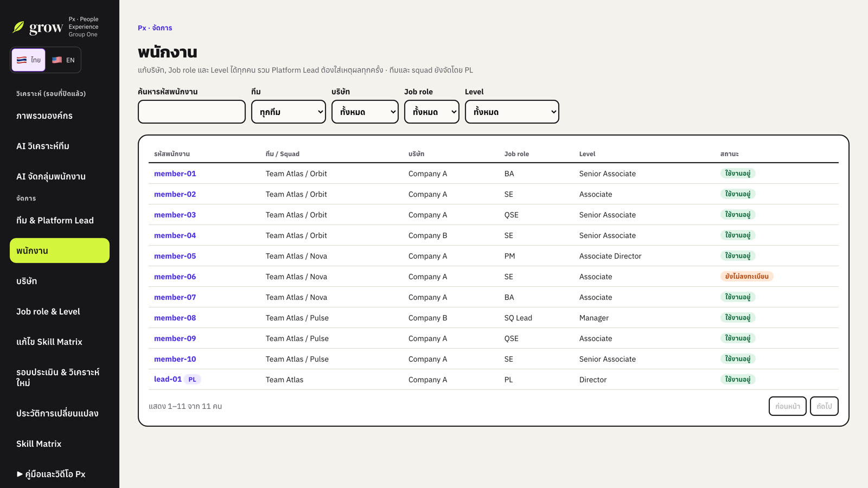This screenshot has height=488, width=868.
Task: Open the Level filter dropdown
Action: click(x=512, y=112)
